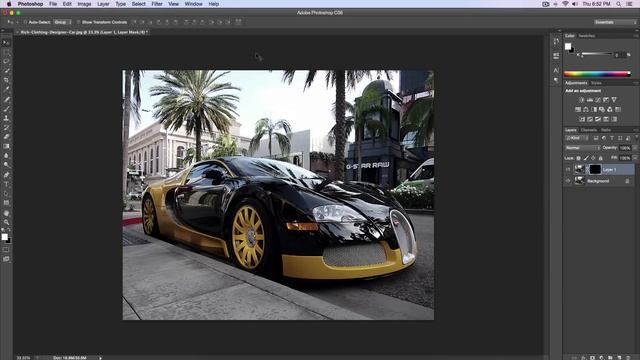
Task: Select the Eraser tool
Action: (6, 137)
